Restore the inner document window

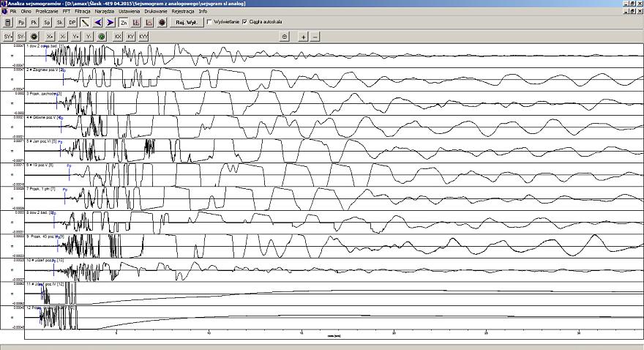[633, 12]
